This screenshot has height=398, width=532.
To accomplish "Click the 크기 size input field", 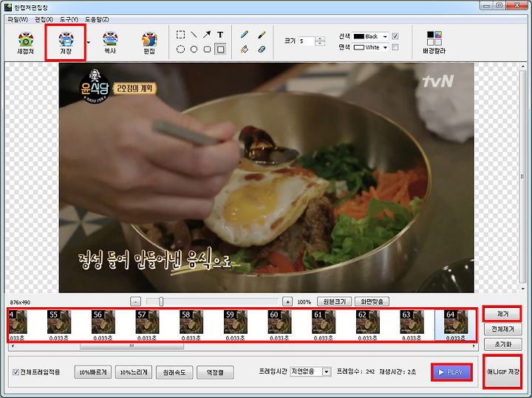I will pyautogui.click(x=307, y=41).
